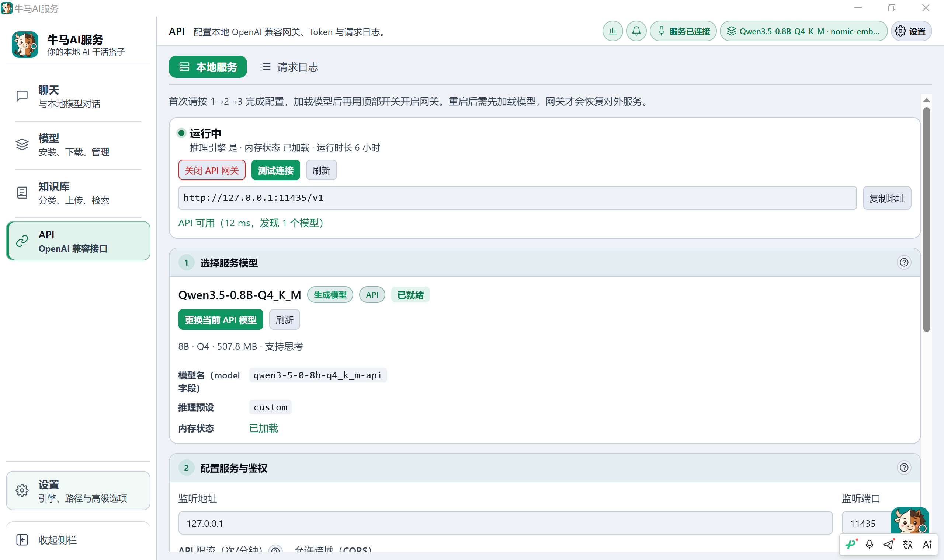Click the floating cow assistant avatar
Image resolution: width=944 pixels, height=560 pixels.
tap(910, 521)
